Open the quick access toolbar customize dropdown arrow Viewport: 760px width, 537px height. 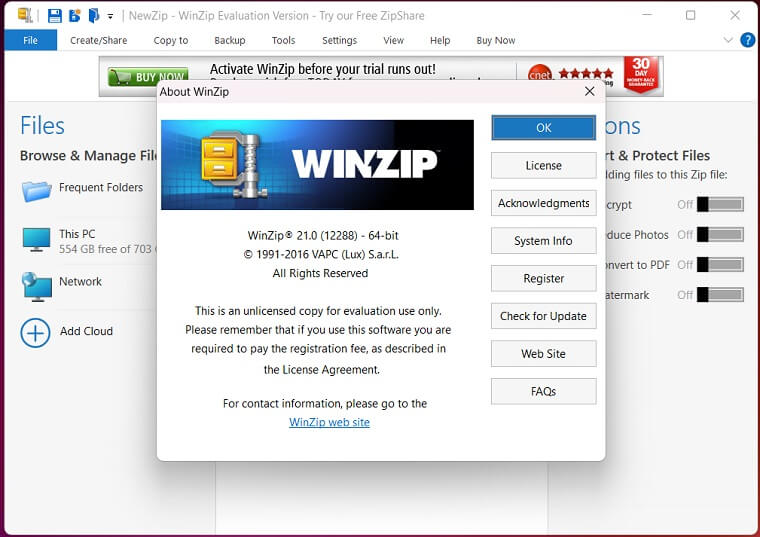[x=111, y=16]
